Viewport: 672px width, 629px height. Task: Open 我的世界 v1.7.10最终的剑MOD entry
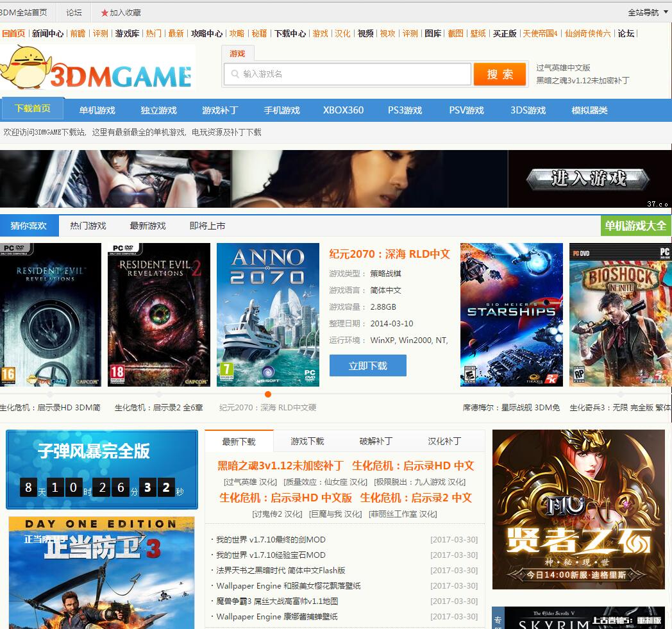tap(271, 539)
